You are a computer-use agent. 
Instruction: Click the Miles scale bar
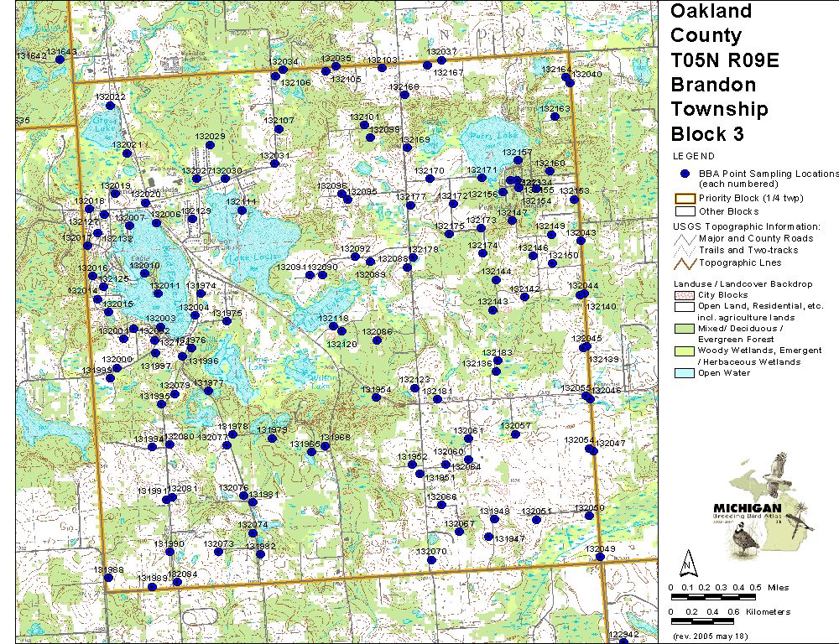[713, 597]
